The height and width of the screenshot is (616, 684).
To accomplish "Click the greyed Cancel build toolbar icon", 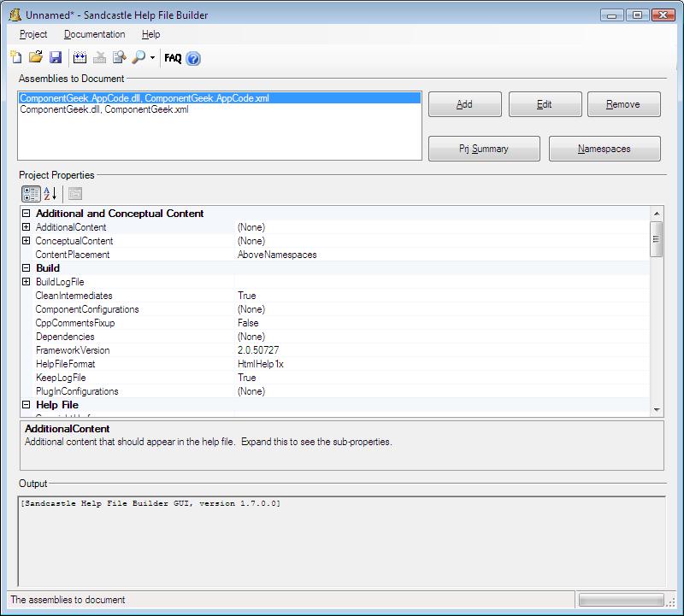I will tap(99, 57).
